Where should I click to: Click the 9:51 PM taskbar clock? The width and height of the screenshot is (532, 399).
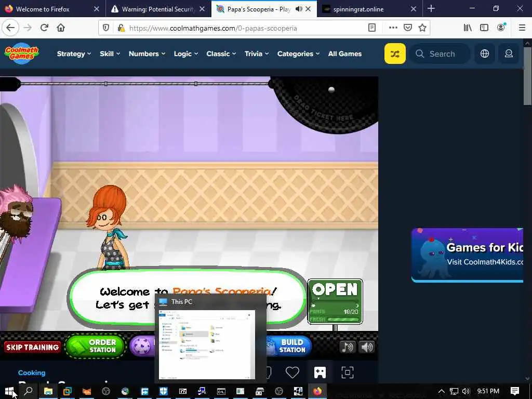coord(488,391)
